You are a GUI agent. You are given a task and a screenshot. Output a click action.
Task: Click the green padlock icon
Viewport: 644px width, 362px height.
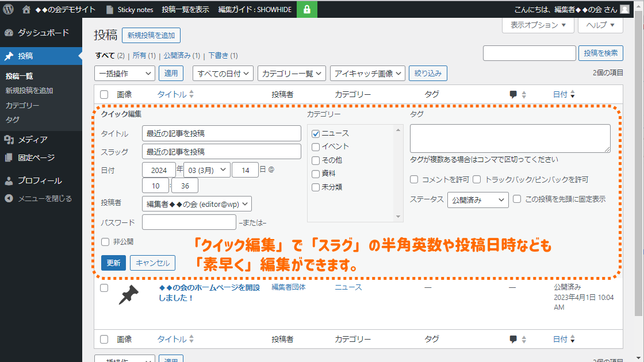307,9
